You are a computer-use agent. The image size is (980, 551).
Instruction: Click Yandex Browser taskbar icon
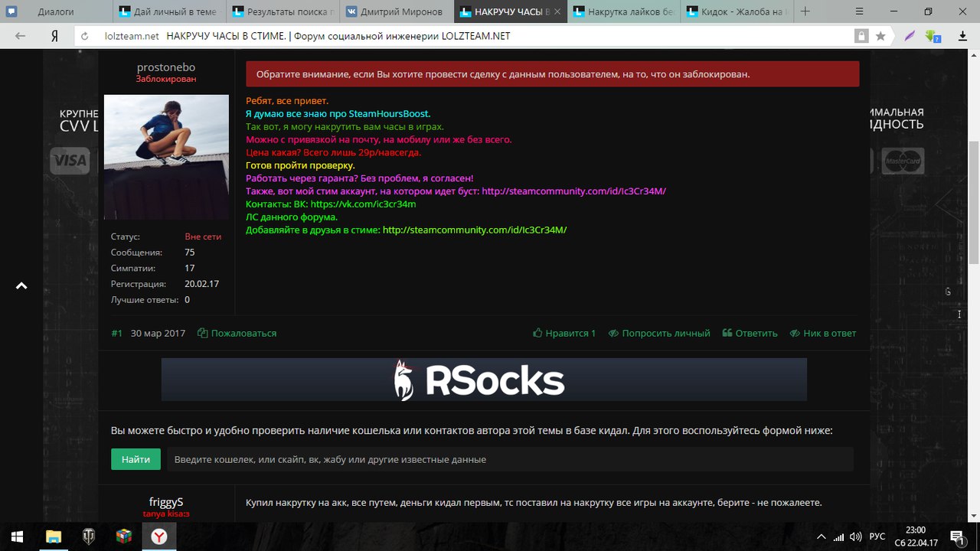coord(158,536)
